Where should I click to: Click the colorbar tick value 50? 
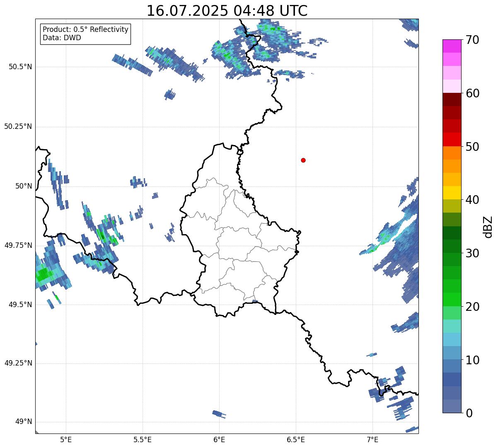point(472,147)
